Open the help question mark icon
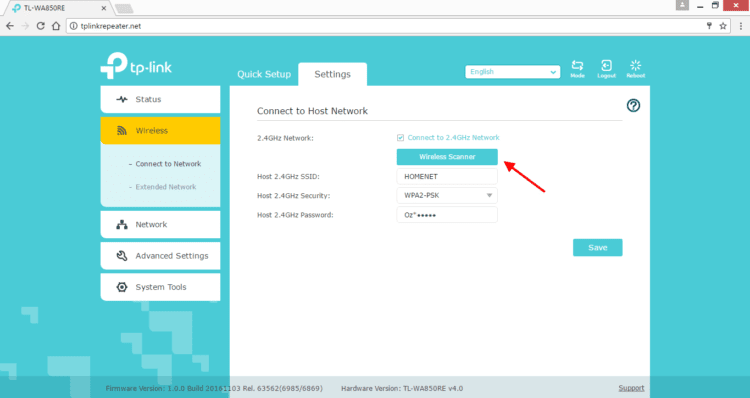The height and width of the screenshot is (398, 750). tap(633, 105)
